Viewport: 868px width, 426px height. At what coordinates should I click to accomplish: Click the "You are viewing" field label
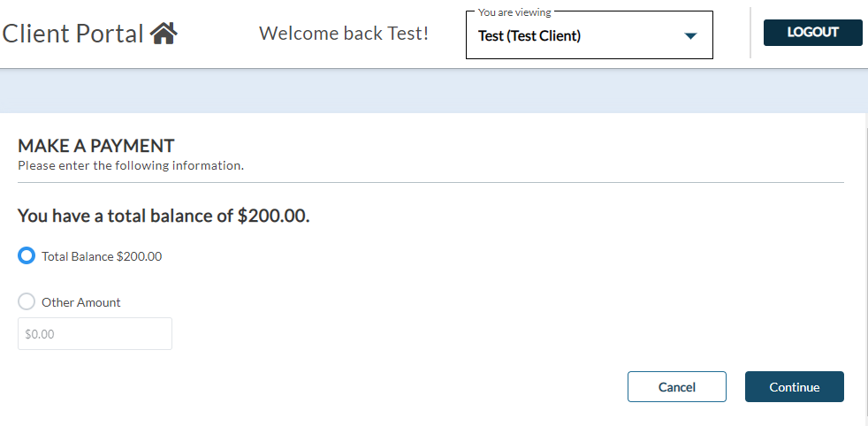point(514,12)
